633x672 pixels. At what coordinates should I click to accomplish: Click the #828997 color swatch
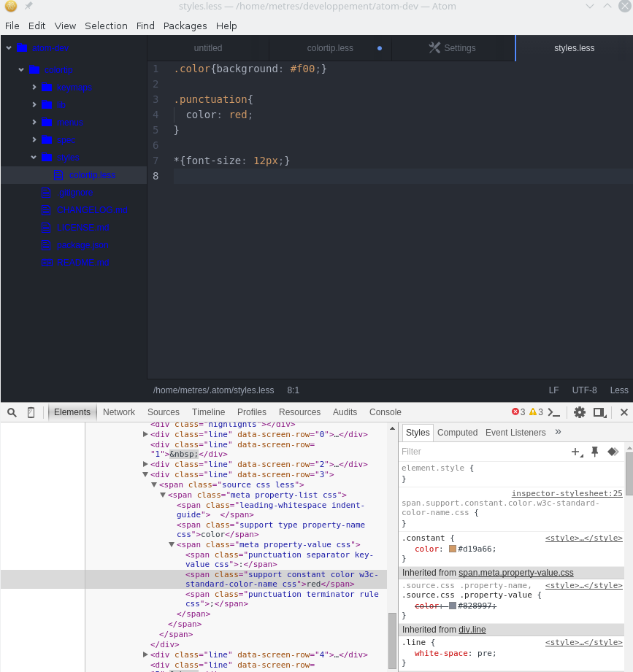pyautogui.click(x=453, y=606)
